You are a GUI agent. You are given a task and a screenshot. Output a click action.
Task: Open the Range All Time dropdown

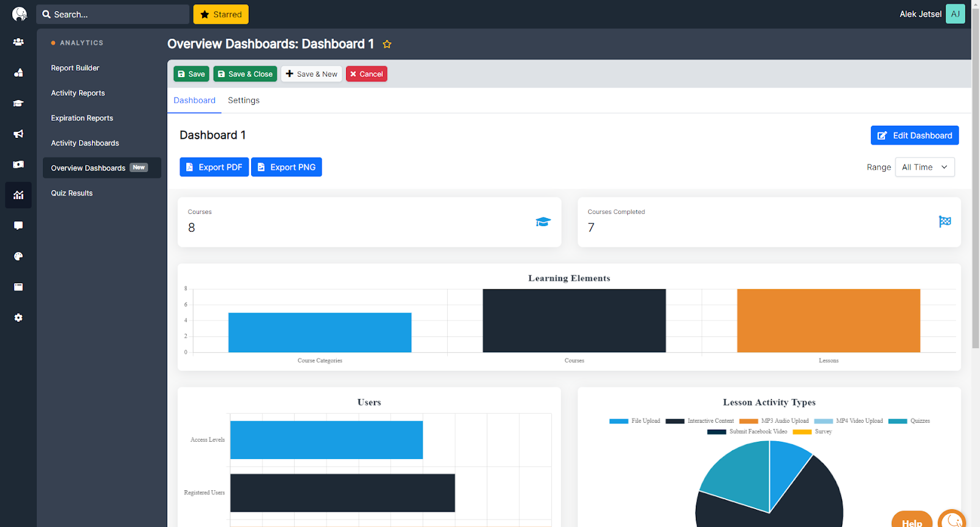pos(925,167)
